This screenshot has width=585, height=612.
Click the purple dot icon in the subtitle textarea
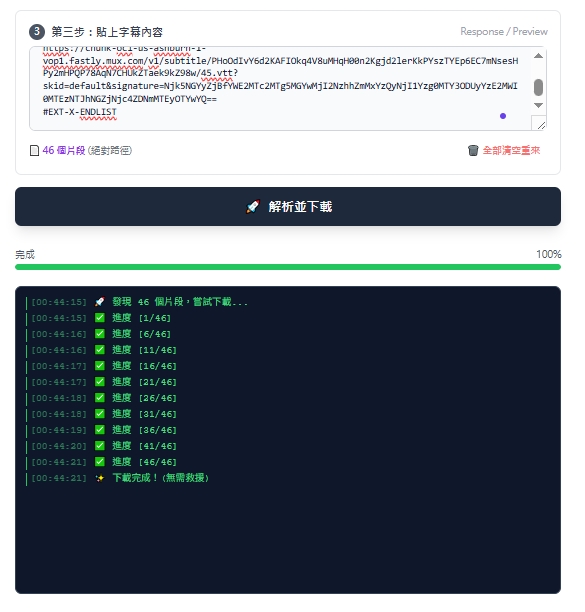tap(503, 116)
